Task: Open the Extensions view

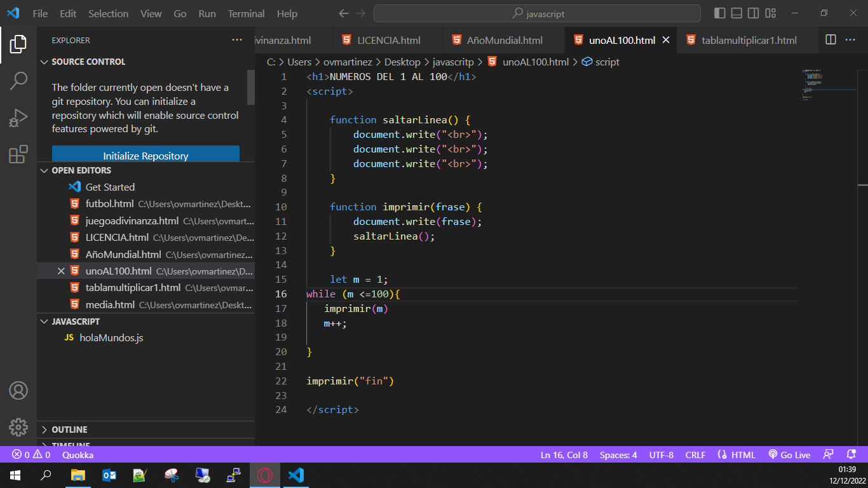Action: tap(18, 154)
